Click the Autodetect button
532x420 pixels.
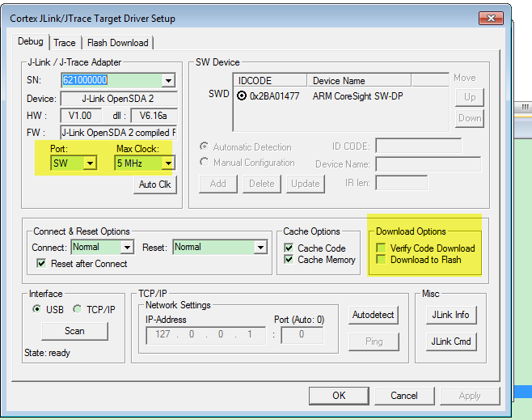tap(374, 315)
